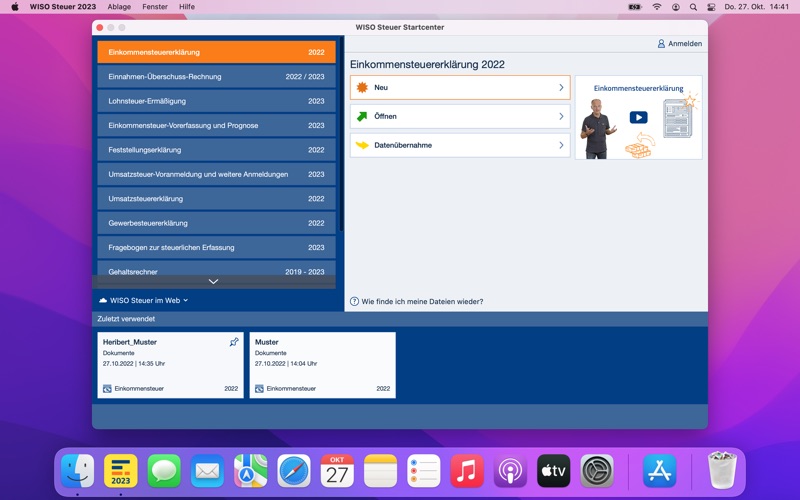Play the Einkommensteuererklärung intro video

point(638,117)
